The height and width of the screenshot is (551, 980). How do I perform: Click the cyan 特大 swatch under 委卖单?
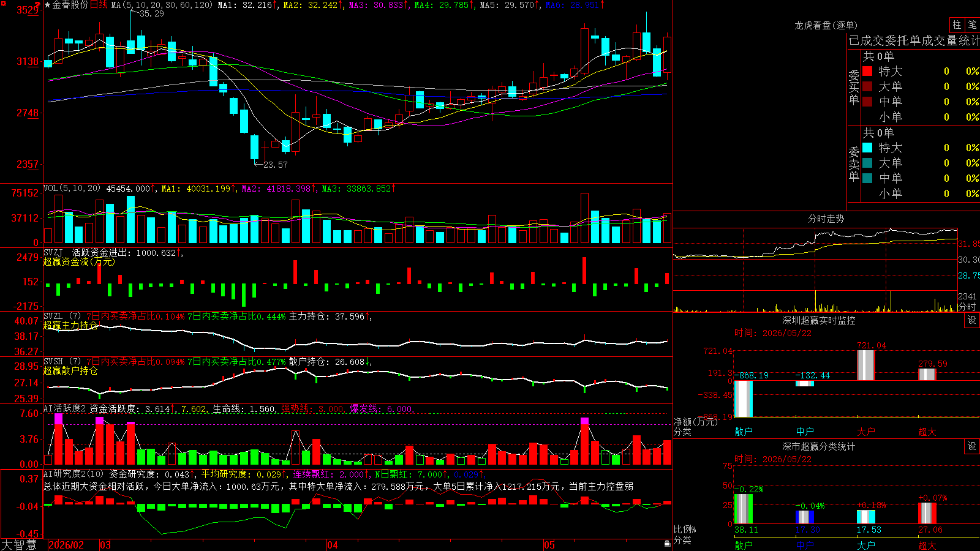click(867, 148)
